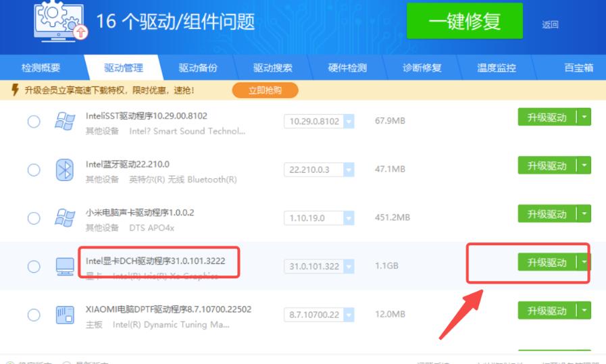Image resolution: width=606 pixels, height=364 pixels.
Task: Click size value 451.2MB
Action: tap(393, 217)
